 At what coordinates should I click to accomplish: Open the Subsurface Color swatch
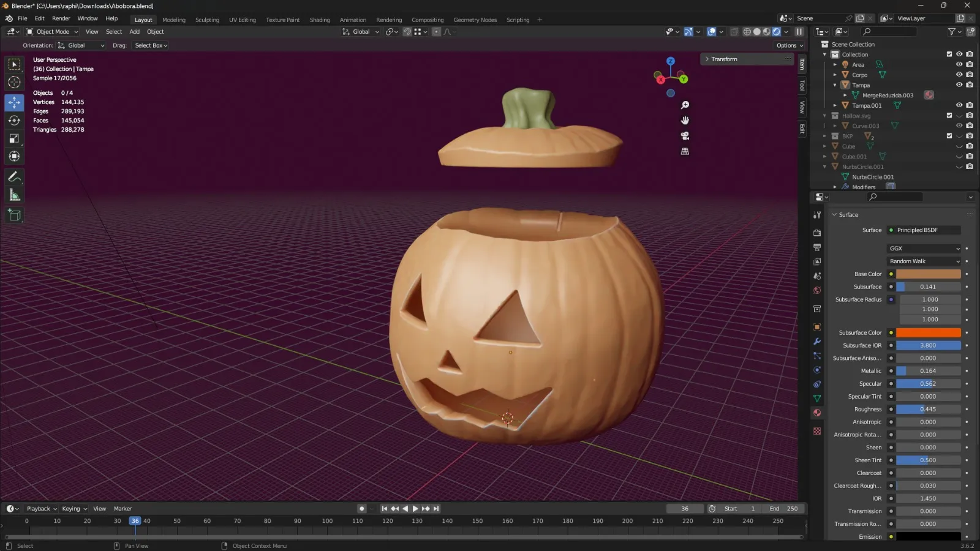tap(928, 333)
